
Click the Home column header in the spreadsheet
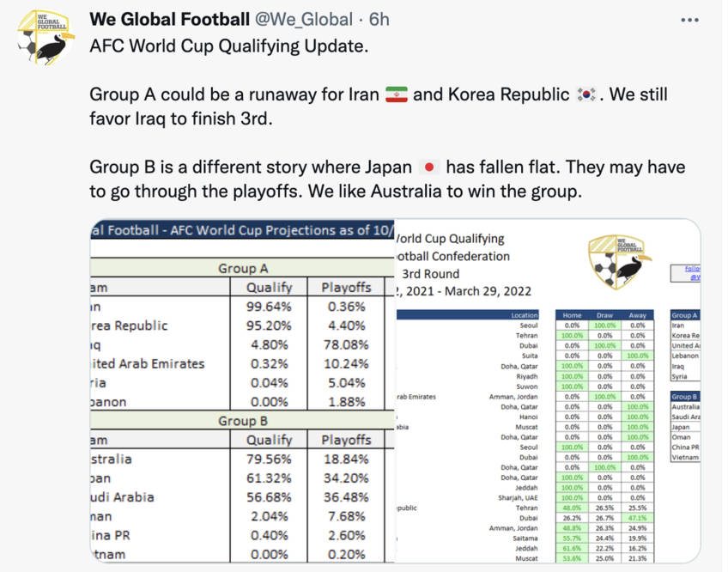(571, 315)
